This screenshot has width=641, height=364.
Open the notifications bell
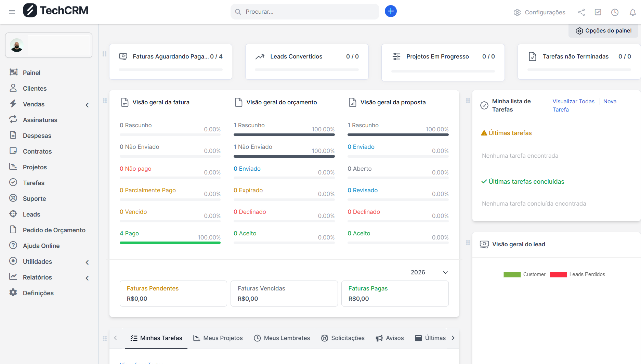pos(632,12)
